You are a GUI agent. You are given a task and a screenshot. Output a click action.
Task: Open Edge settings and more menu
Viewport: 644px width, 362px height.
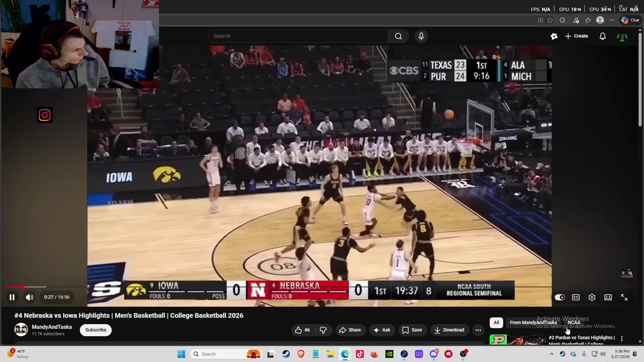[612, 20]
